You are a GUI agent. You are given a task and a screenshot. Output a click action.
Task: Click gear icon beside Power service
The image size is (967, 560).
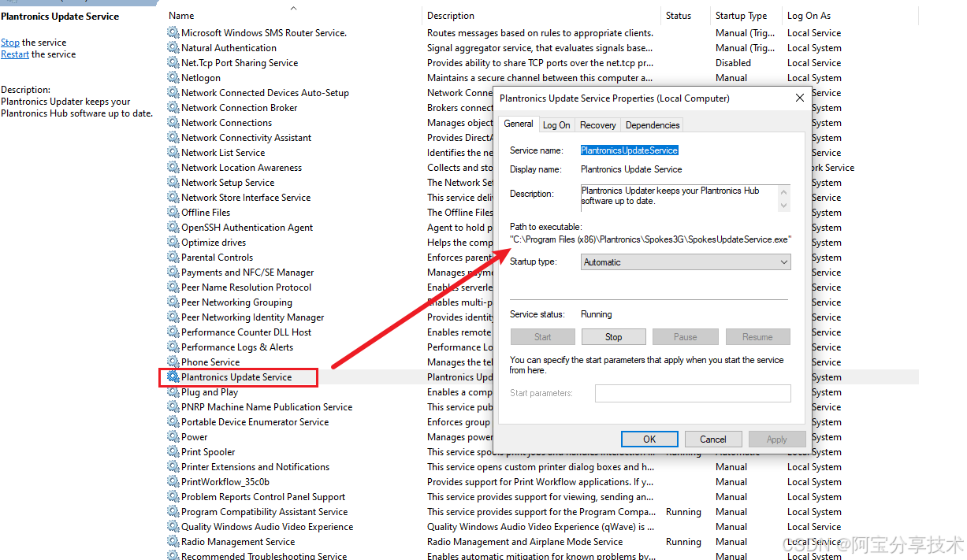(173, 437)
